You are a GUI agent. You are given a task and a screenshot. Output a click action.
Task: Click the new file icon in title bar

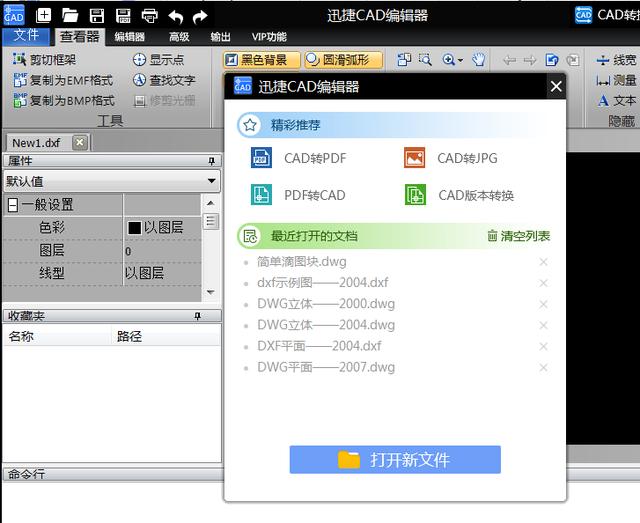click(x=43, y=16)
